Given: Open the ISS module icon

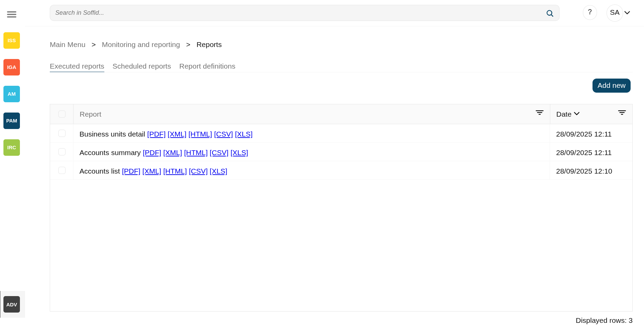Looking at the screenshot, I should (12, 40).
